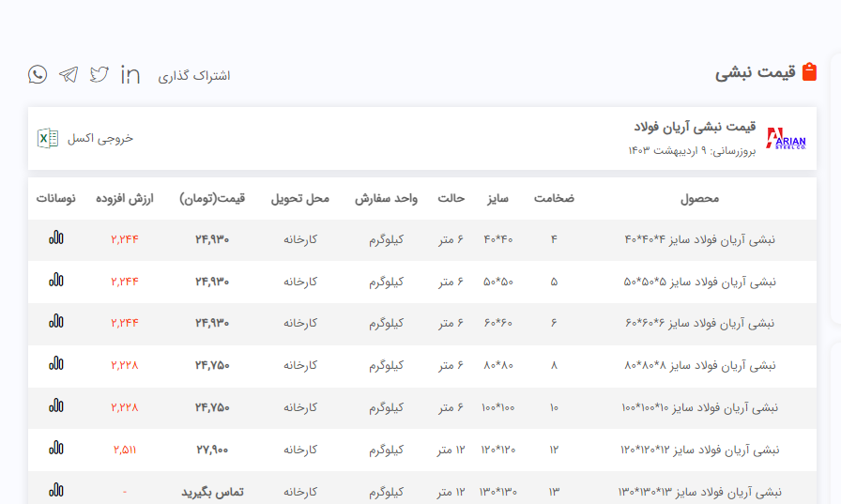Click the محصول column header
841x504 pixels.
pos(699,198)
